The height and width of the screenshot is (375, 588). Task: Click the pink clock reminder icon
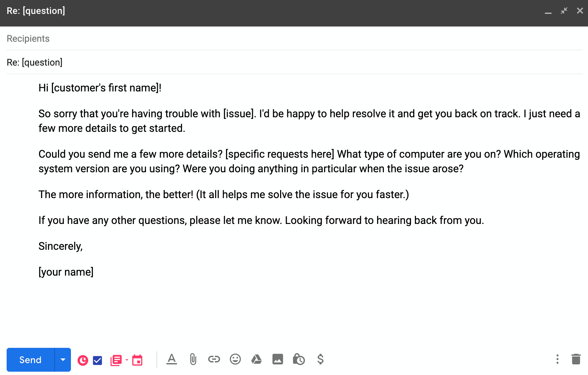(83, 360)
